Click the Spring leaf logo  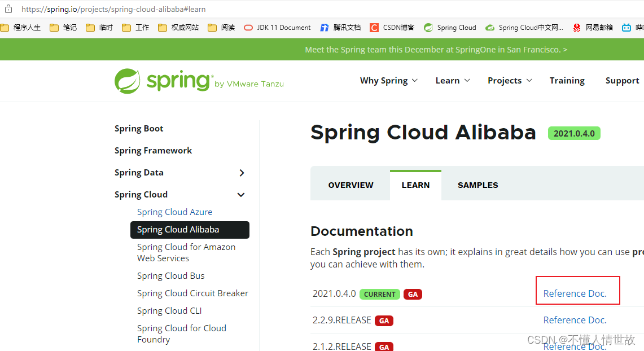(x=128, y=80)
